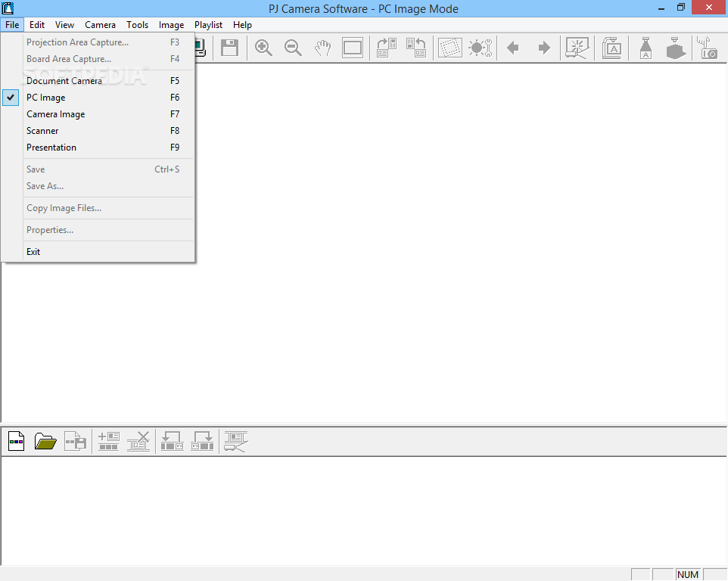Click the overhead camera object icon
The height and width of the screenshot is (581, 728).
tap(676, 48)
